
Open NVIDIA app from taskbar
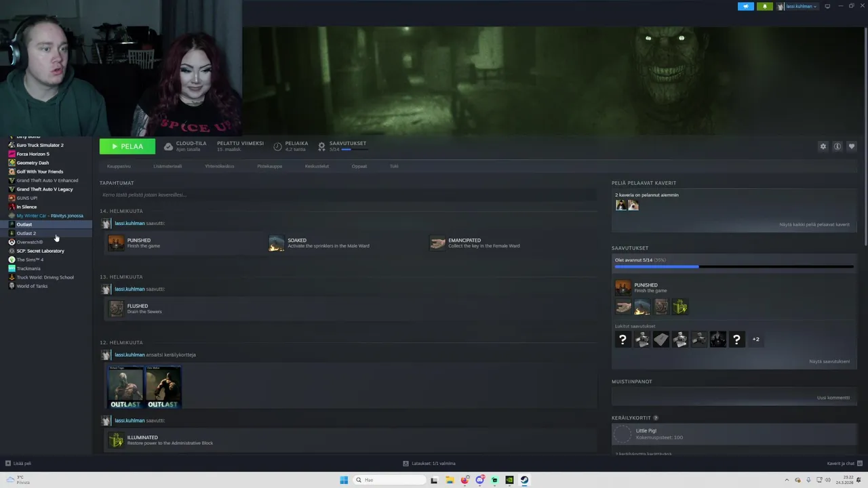pyautogui.click(x=509, y=480)
